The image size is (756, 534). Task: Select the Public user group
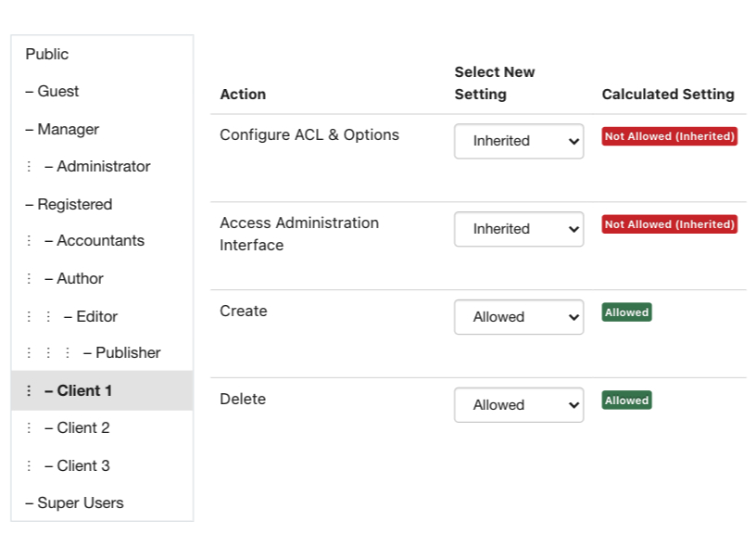pos(102,54)
